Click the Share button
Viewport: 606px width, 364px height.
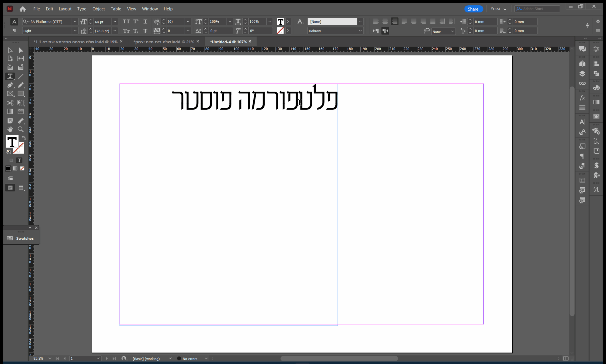(x=473, y=9)
